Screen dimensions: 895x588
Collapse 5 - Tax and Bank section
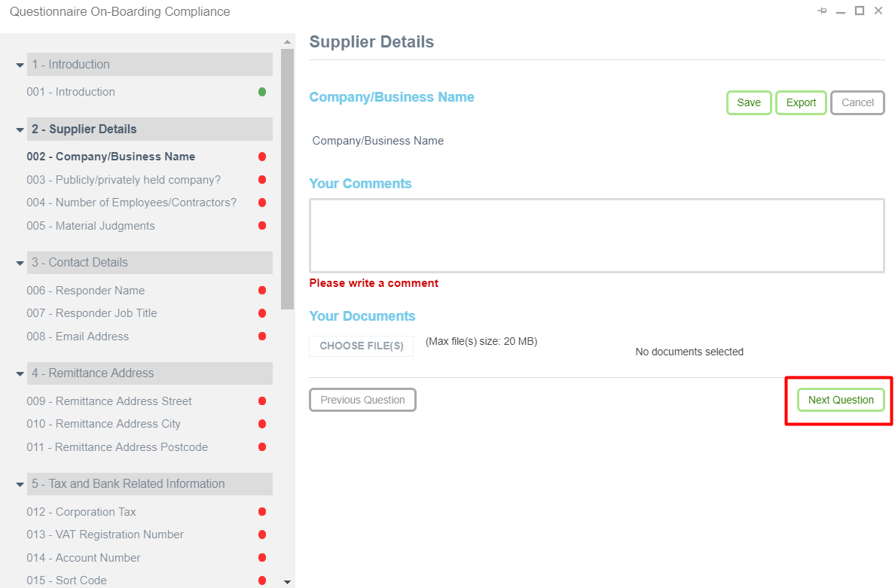20,485
